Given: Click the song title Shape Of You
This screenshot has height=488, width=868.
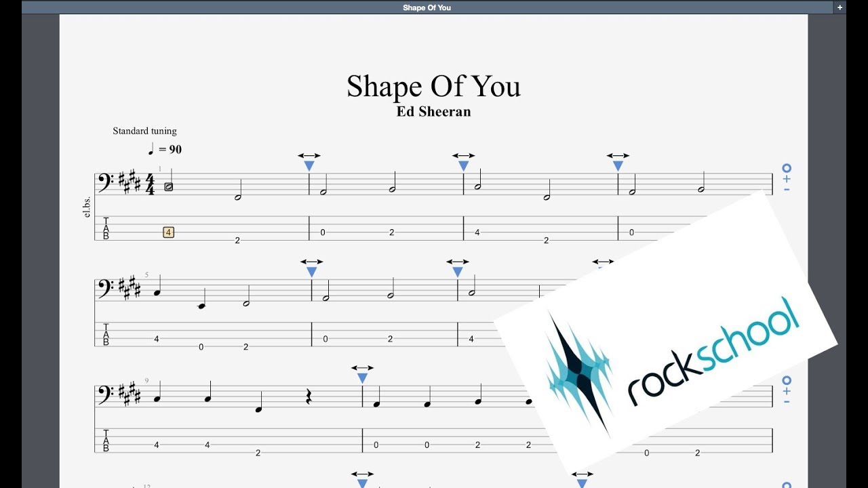Looking at the screenshot, I should click(x=434, y=86).
